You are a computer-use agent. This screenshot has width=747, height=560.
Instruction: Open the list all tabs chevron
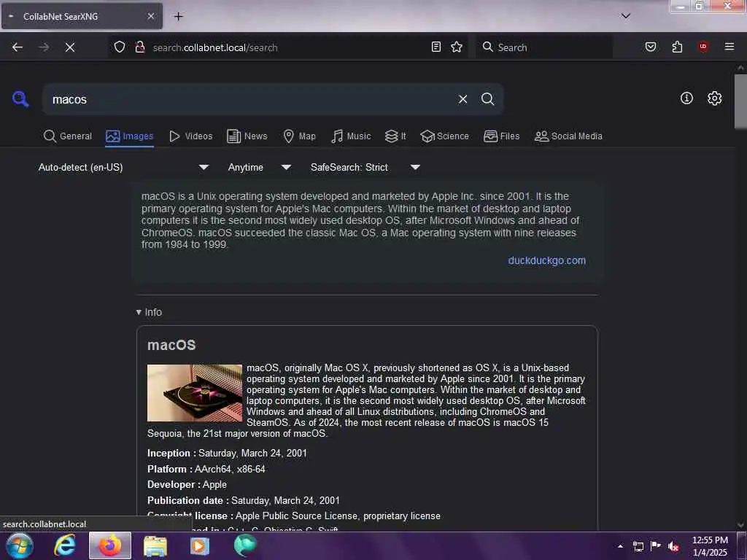[626, 16]
